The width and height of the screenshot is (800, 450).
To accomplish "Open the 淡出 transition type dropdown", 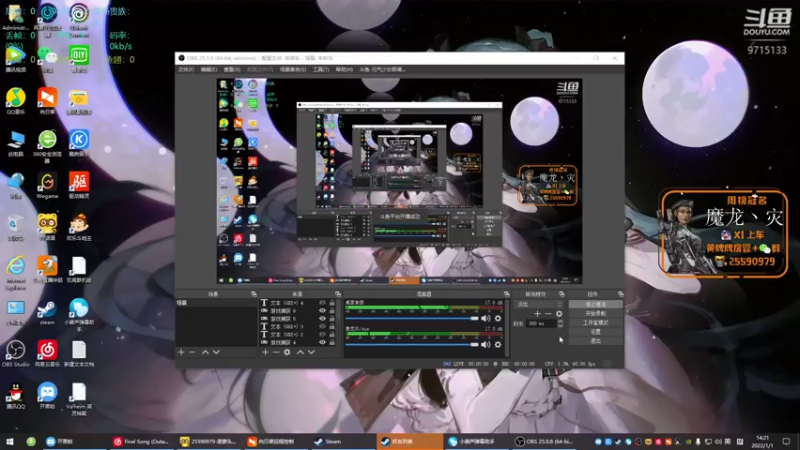I will pyautogui.click(x=539, y=305).
